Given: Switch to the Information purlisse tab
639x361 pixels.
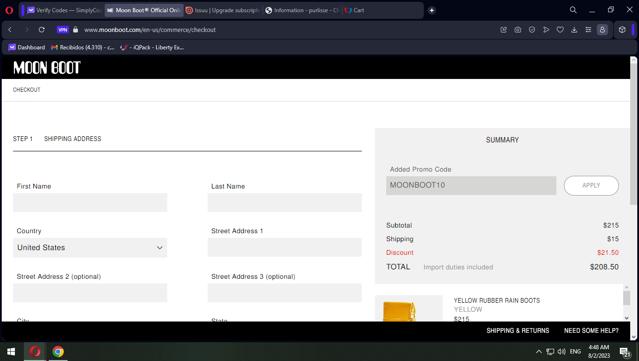Looking at the screenshot, I should click(x=302, y=11).
